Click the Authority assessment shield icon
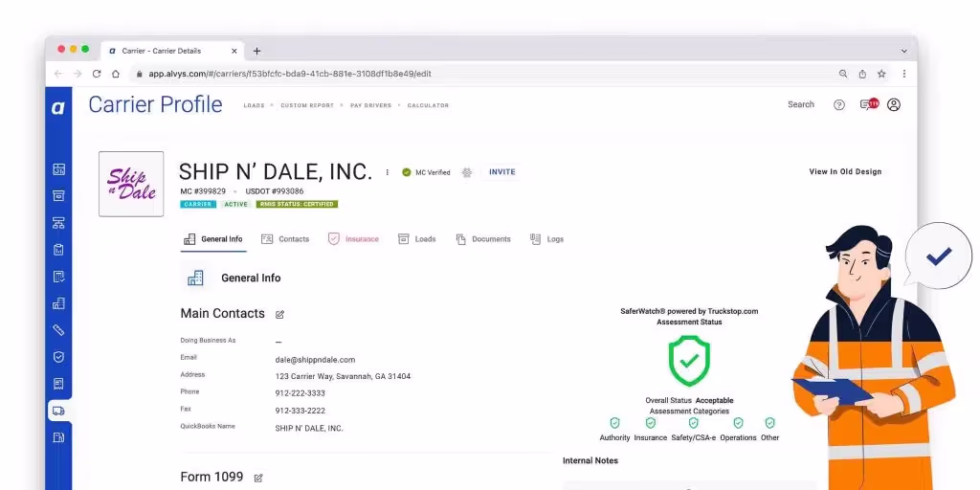 coord(614,423)
